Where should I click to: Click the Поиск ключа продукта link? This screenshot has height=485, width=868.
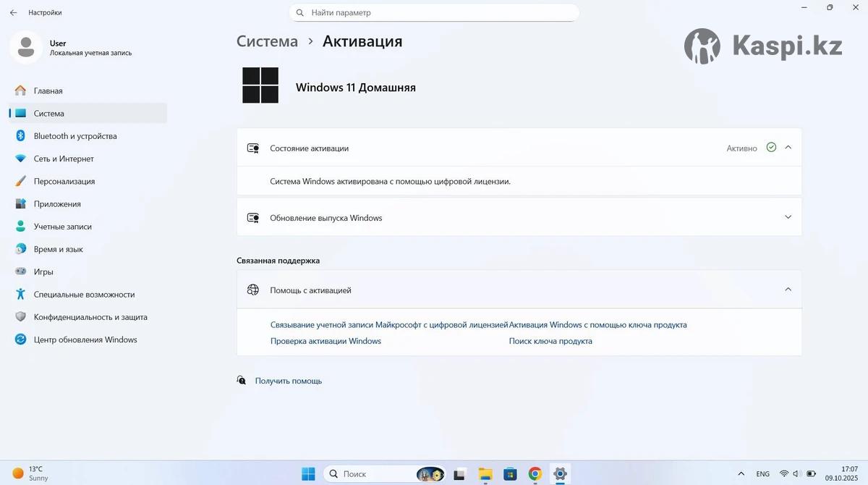(550, 341)
